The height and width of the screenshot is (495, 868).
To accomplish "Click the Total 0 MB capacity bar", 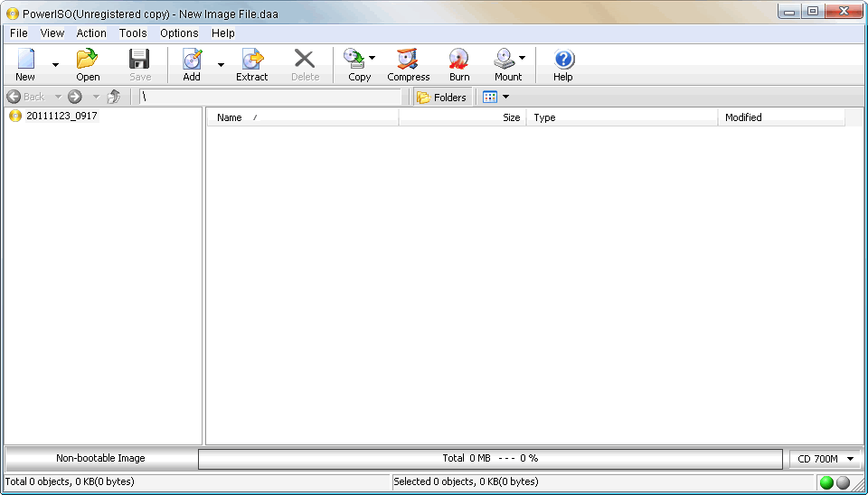I will (x=490, y=458).
